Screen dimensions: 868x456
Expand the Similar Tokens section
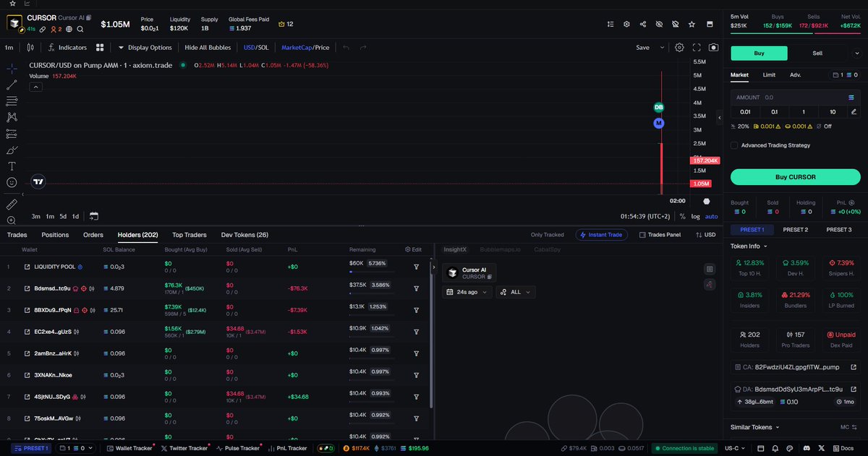click(x=756, y=427)
